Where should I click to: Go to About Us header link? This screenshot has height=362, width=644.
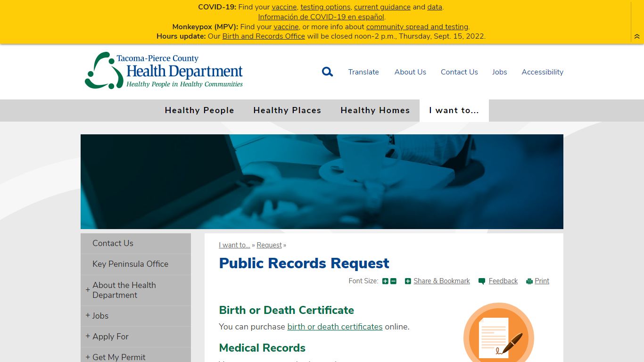(x=410, y=72)
